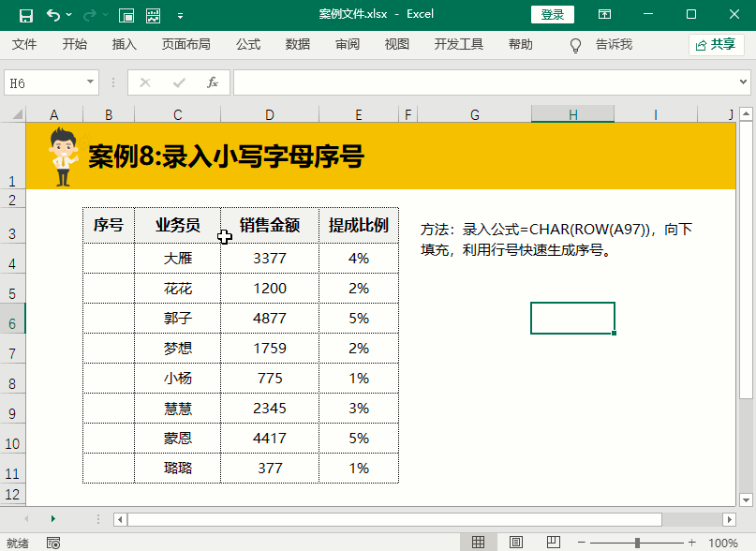
Task: Open the 公式 ribbon tab
Action: [248, 44]
